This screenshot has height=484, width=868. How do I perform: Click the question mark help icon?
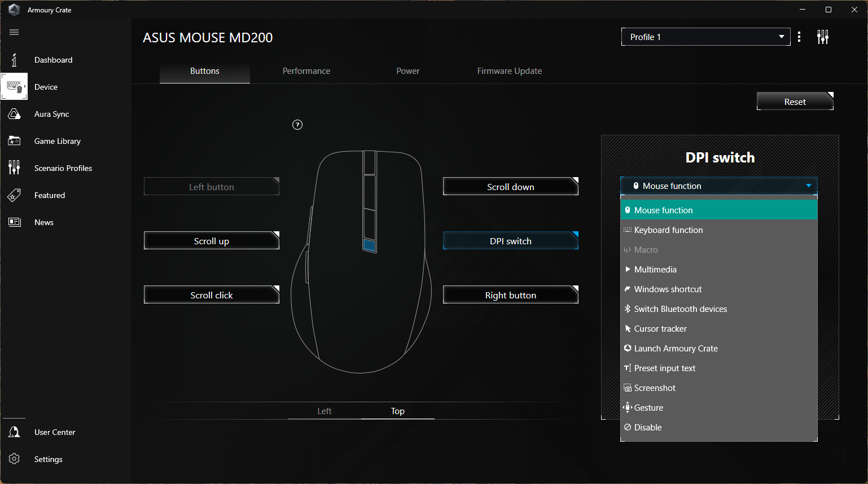tap(297, 125)
